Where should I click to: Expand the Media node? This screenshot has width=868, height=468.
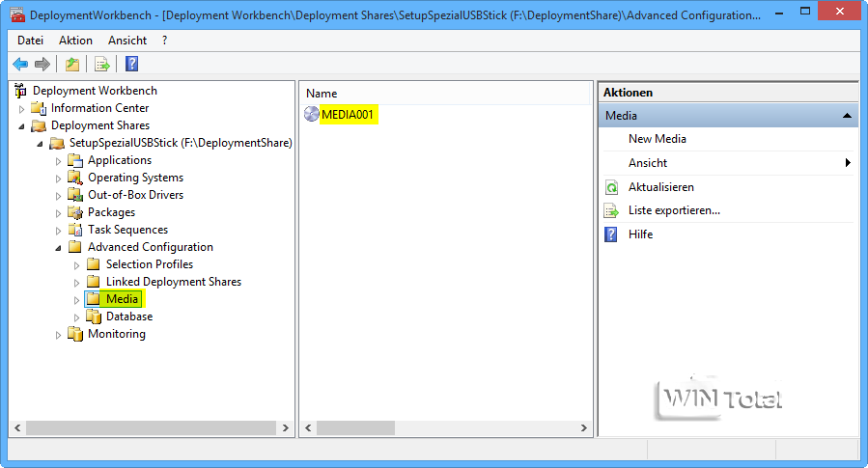76,300
